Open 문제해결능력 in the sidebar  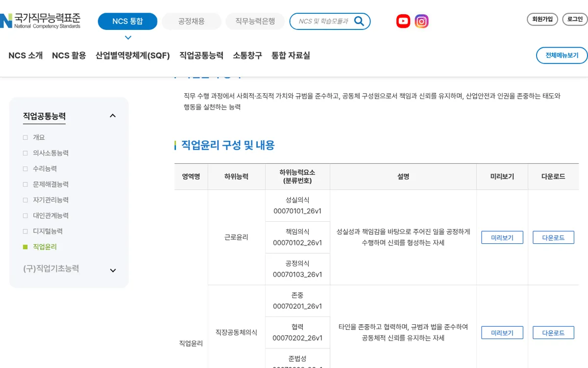point(50,184)
